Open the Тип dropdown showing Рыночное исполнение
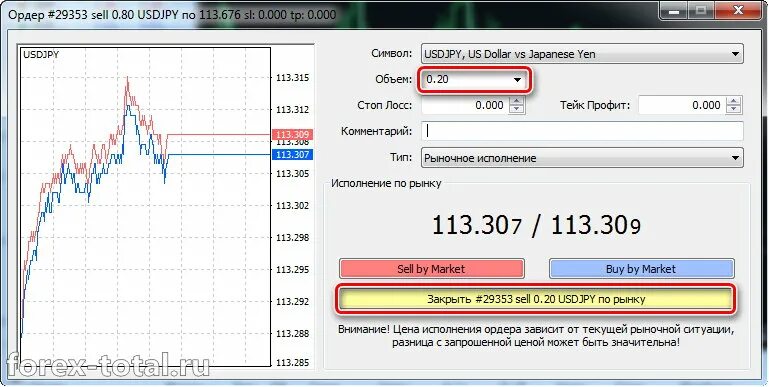 [582, 158]
